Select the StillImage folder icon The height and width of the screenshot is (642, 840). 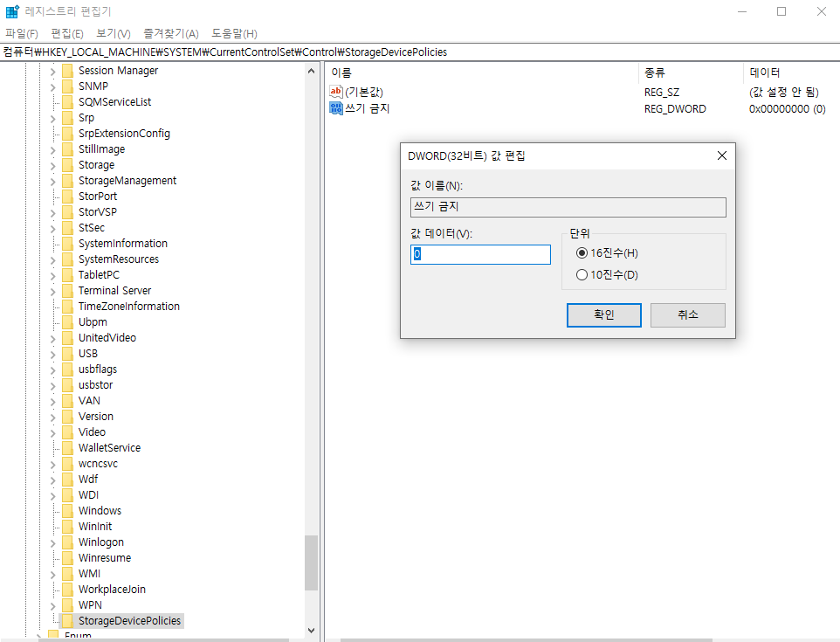[x=67, y=149]
